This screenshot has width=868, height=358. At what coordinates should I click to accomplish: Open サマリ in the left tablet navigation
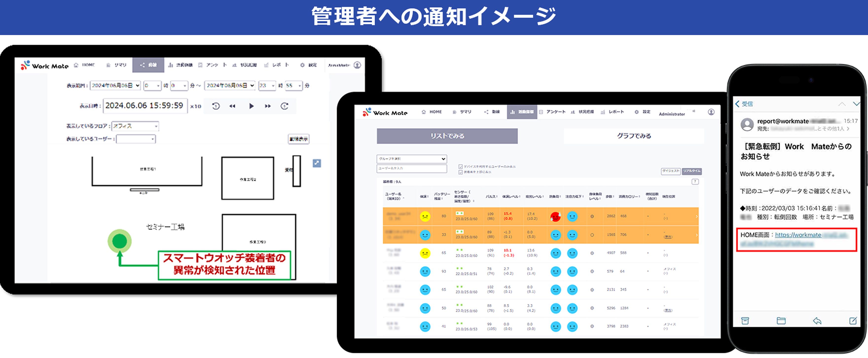click(x=117, y=65)
